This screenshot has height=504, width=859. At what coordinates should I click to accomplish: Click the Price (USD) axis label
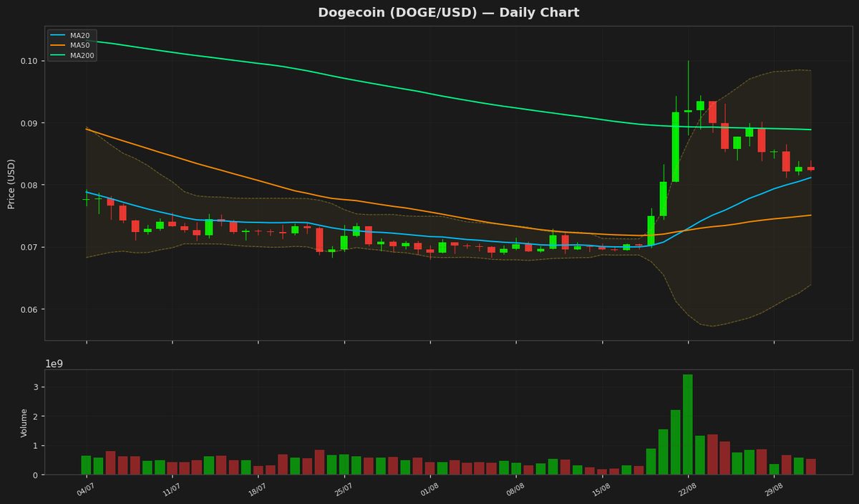click(x=11, y=183)
